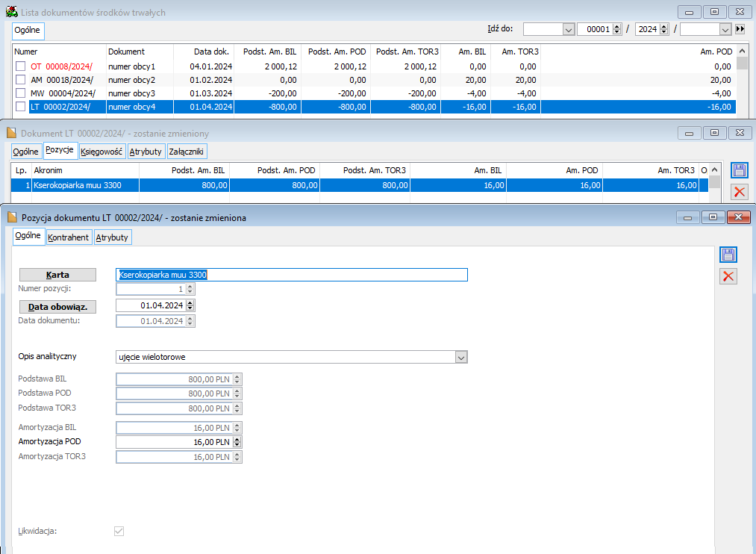Sort by the Numer column header
Viewport: 756px width, 554px height.
tap(59, 52)
